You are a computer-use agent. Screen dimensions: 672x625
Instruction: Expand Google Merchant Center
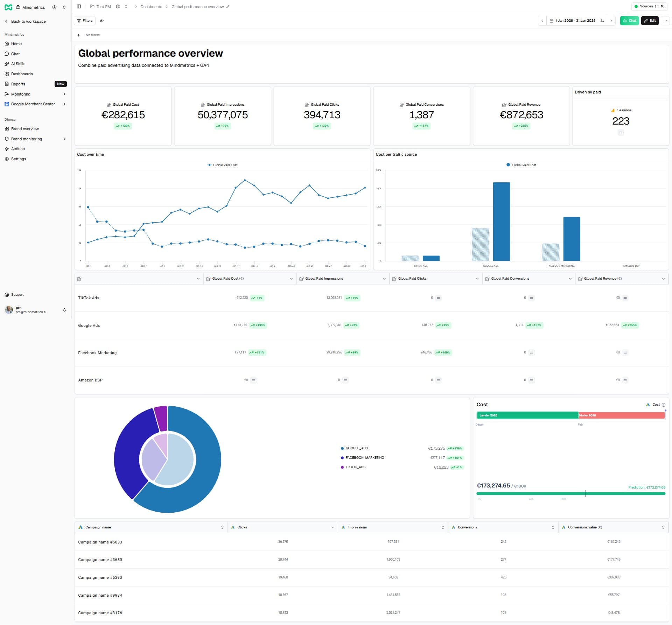64,104
